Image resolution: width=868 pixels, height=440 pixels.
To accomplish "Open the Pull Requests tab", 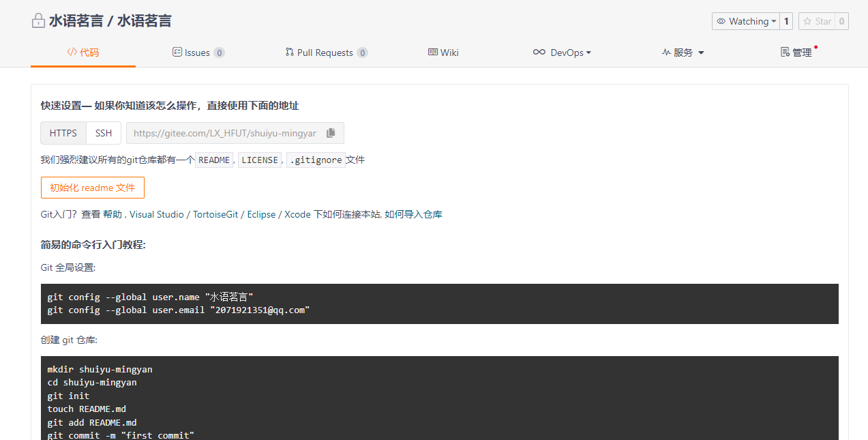I will coord(327,53).
